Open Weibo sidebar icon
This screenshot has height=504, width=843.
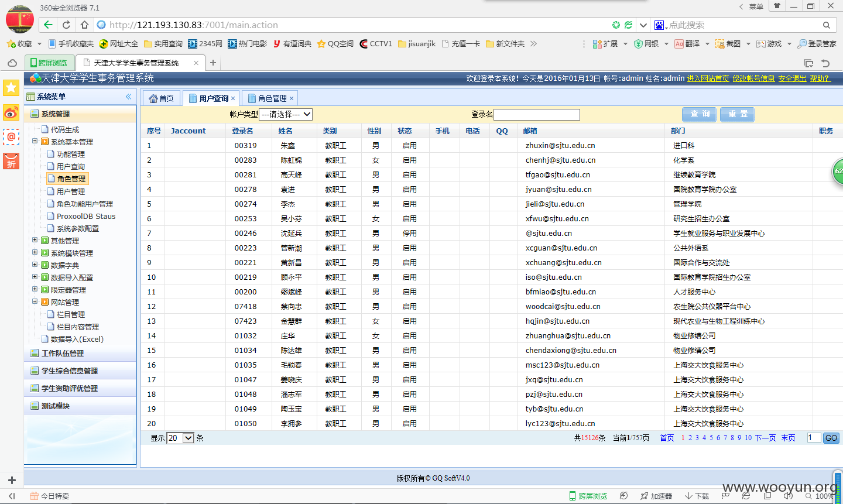(11, 112)
